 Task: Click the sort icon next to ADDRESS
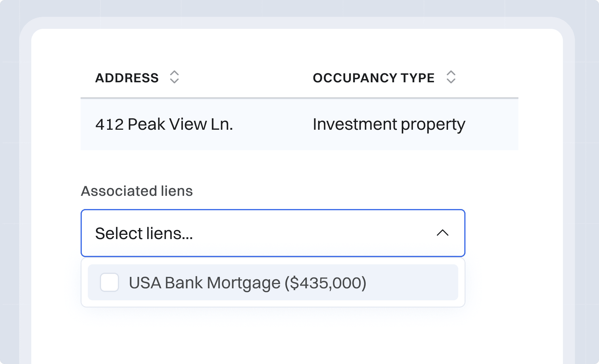(x=175, y=78)
